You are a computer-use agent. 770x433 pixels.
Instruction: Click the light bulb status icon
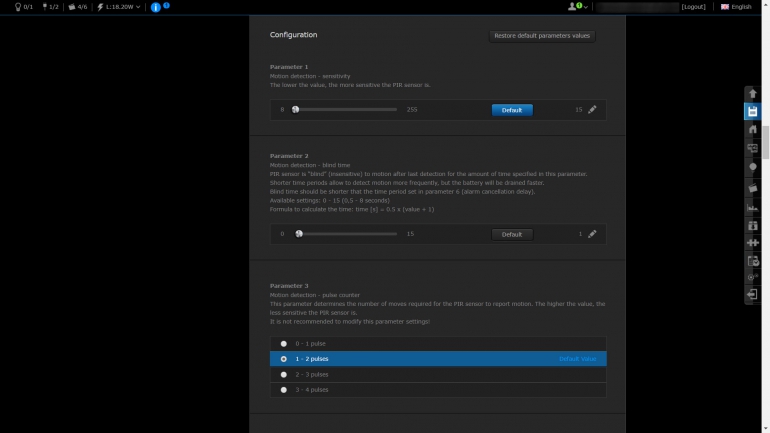click(19, 7)
